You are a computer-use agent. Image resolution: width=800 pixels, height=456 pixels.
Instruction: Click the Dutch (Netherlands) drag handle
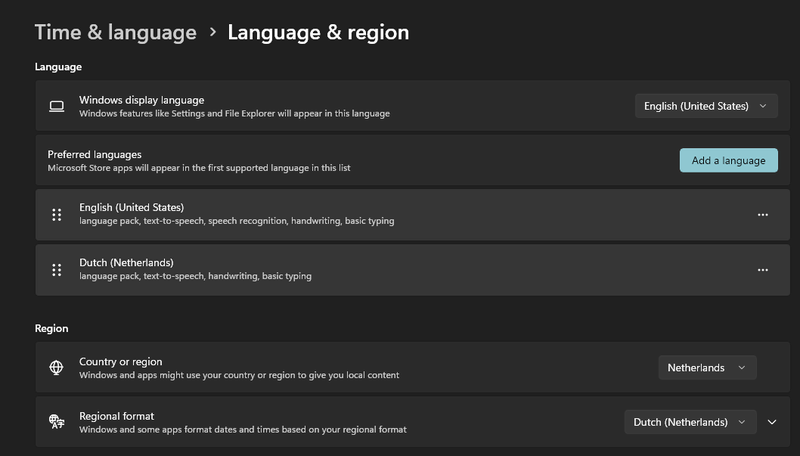[x=57, y=270]
